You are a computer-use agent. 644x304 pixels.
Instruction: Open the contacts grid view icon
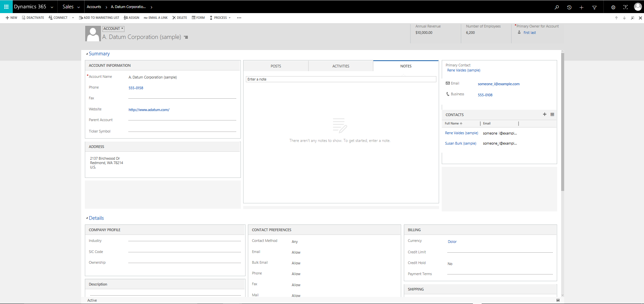(552, 114)
